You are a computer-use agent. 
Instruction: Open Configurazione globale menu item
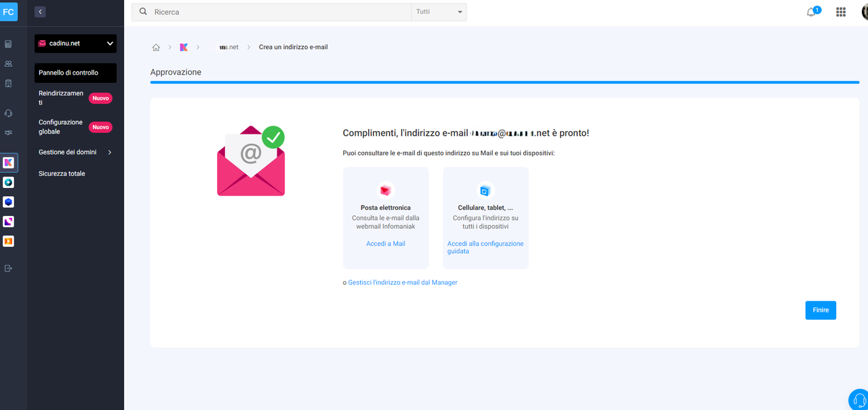point(60,127)
